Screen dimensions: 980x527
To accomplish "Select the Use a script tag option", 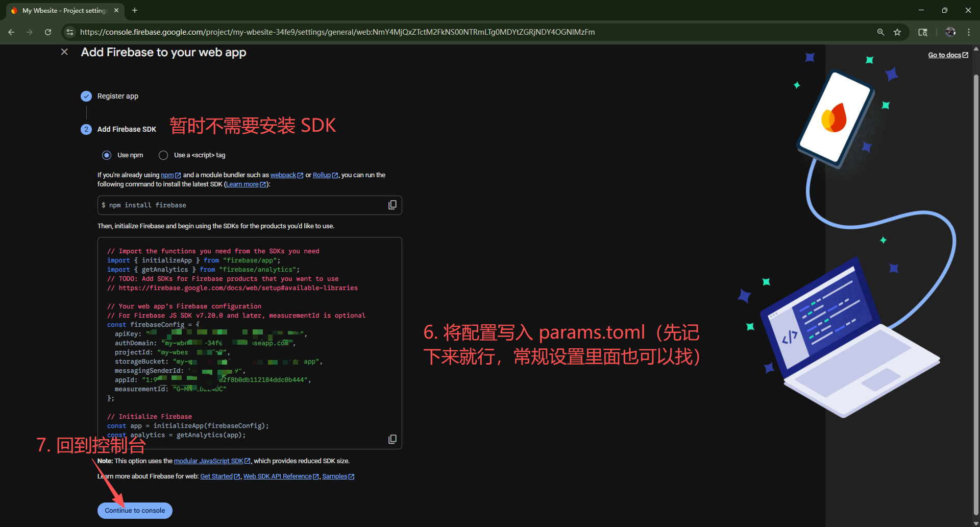I will [163, 155].
